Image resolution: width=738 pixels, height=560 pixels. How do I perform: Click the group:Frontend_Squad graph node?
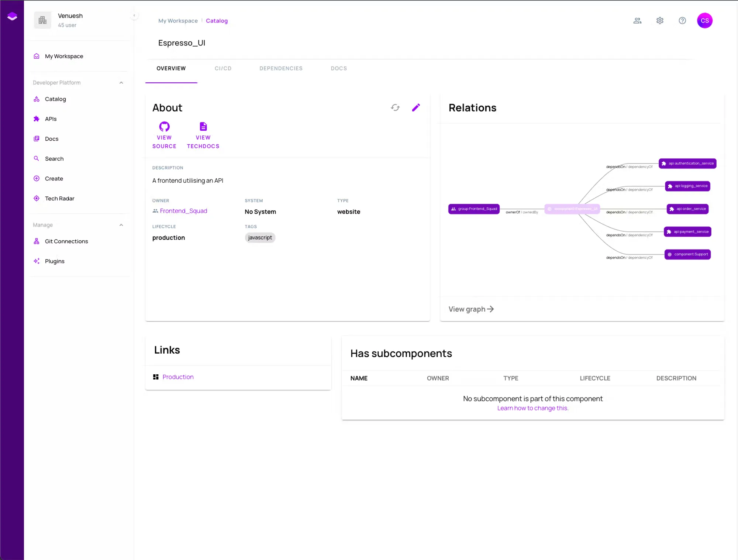[x=474, y=209]
